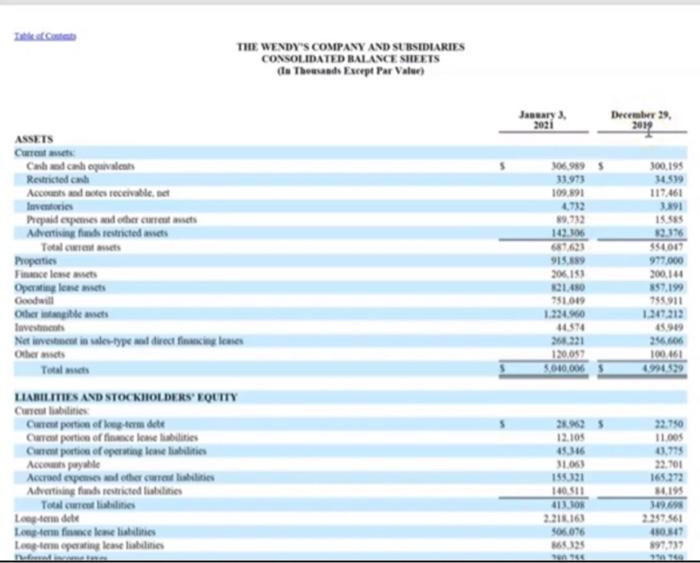700x563 pixels.
Task: Click the cash value 300,195
Action: [x=667, y=166]
